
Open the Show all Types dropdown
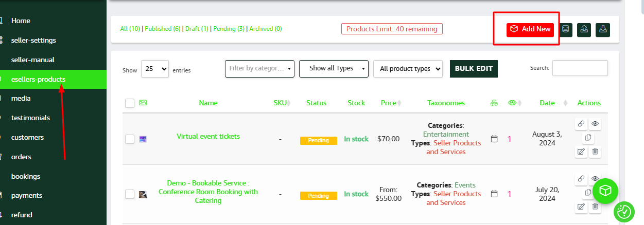(334, 68)
